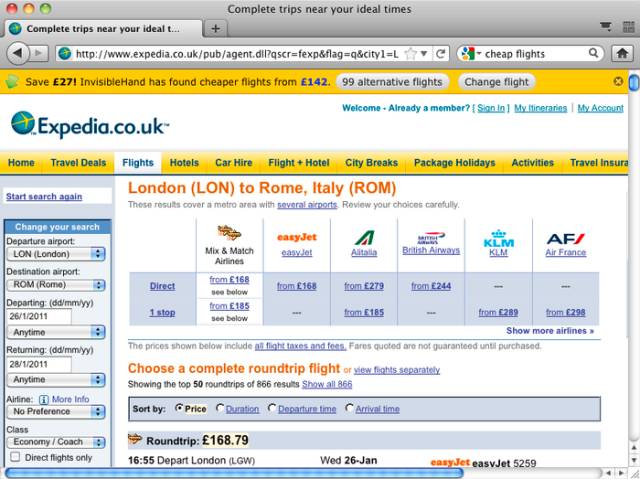The image size is (640, 479).
Task: Click the horizontal scrollbar thumb
Action: [234, 473]
